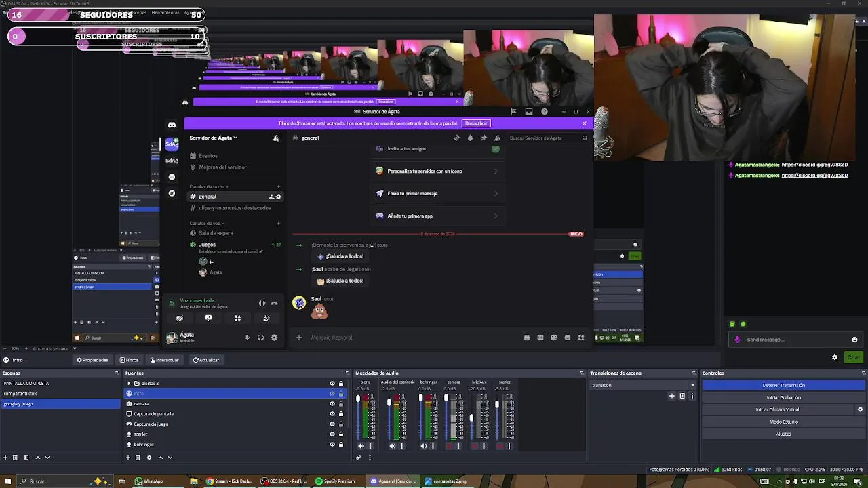Viewport: 868px width, 488px height.
Task: Open source properties gear in Fuentes toolbar
Action: coord(149,457)
